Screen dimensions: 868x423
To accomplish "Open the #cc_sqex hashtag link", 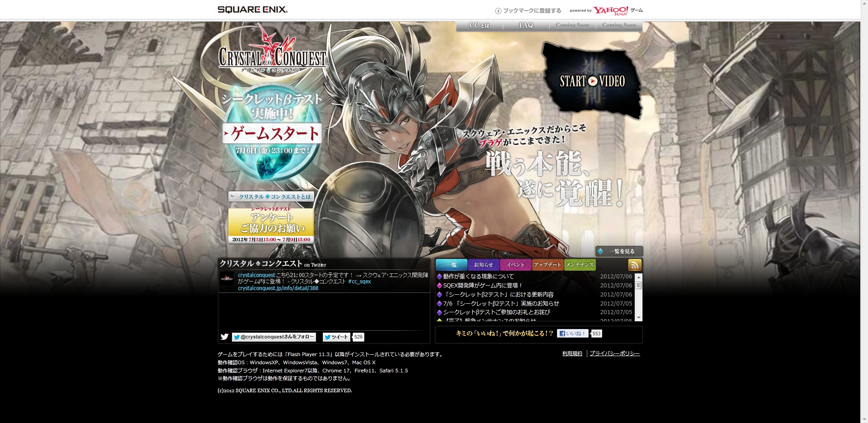I will tap(359, 282).
